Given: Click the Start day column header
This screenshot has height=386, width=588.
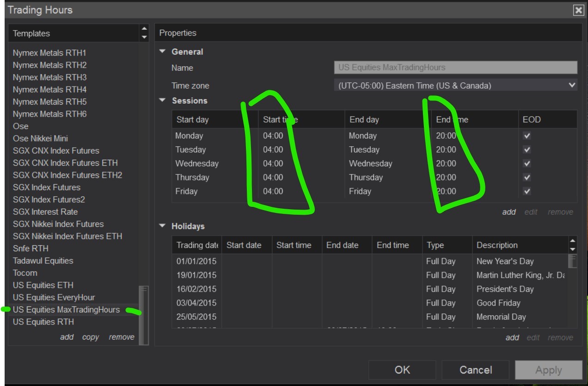Looking at the screenshot, I should (x=215, y=119).
